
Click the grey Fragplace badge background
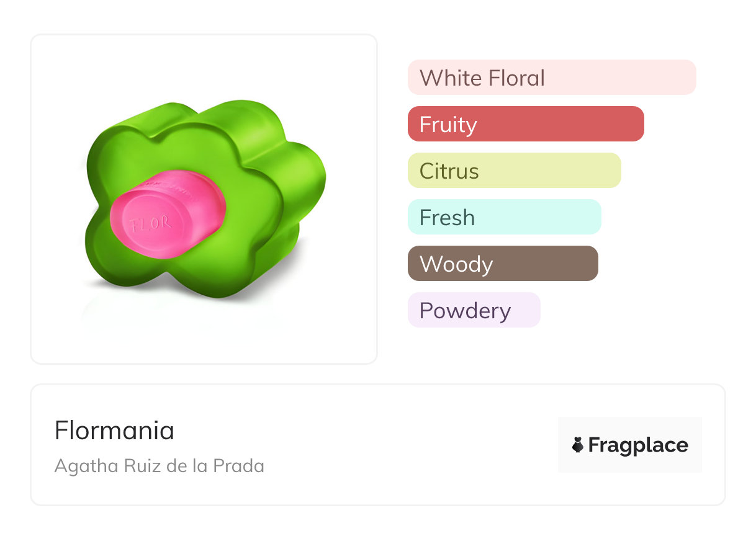click(629, 426)
